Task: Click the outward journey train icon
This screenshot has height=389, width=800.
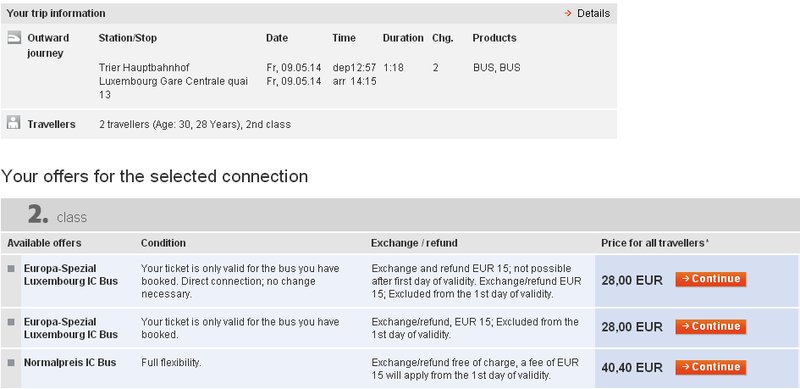Action: coord(14,38)
